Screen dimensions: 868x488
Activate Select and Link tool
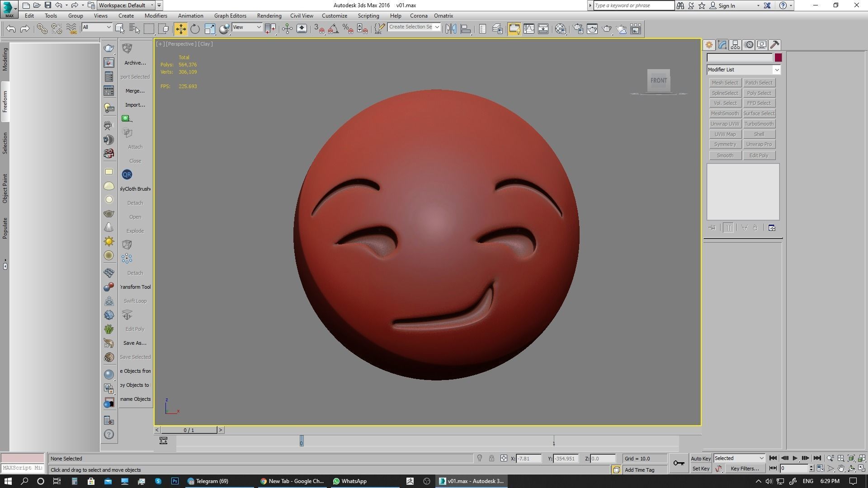(42, 29)
